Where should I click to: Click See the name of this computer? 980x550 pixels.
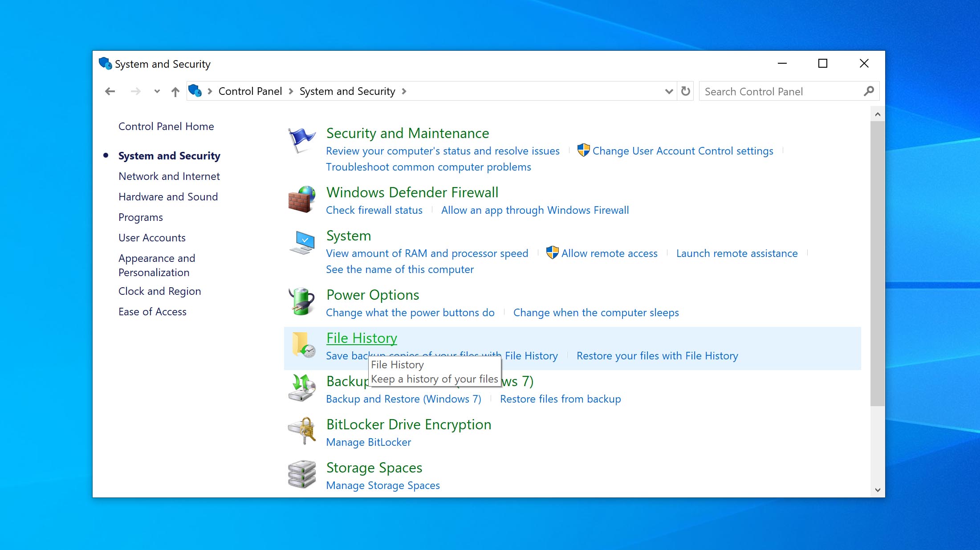click(400, 269)
